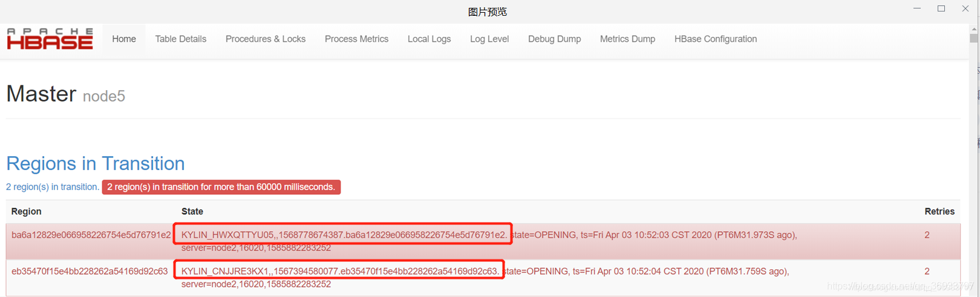Screen dimensions: 980x297
Task: Click retries value for eb35470f row
Action: [927, 271]
